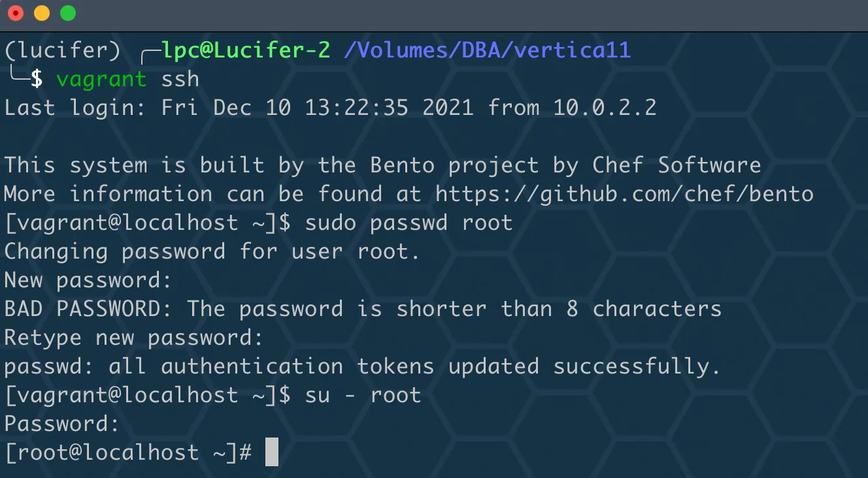Viewport: 868px width, 478px height.
Task: Click the 10.0.2.2 IP address
Action: pos(605,108)
